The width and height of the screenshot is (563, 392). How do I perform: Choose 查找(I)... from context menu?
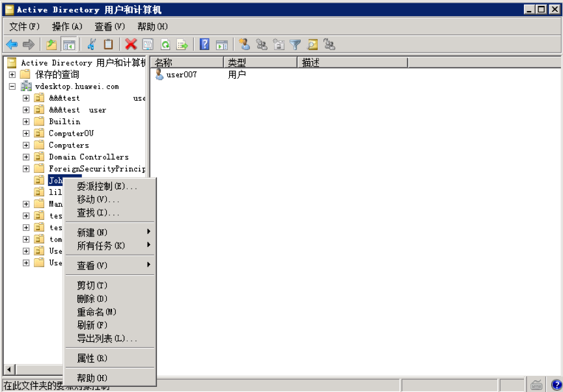(x=110, y=213)
